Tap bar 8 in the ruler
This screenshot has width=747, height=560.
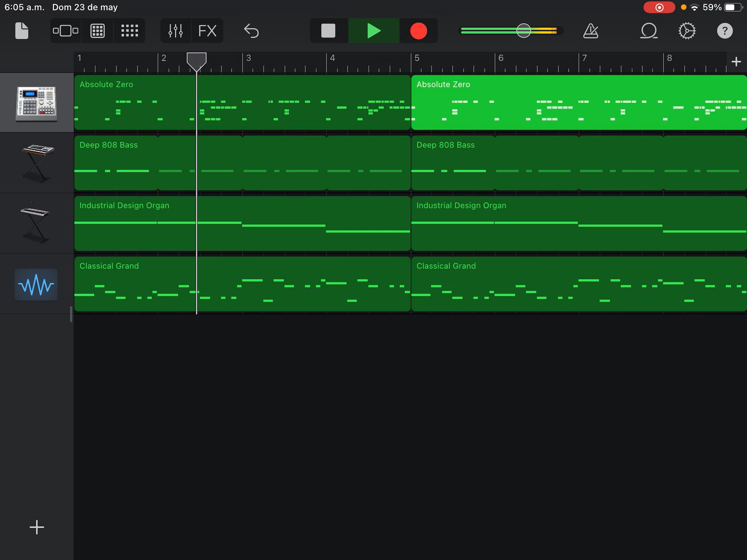click(x=670, y=58)
